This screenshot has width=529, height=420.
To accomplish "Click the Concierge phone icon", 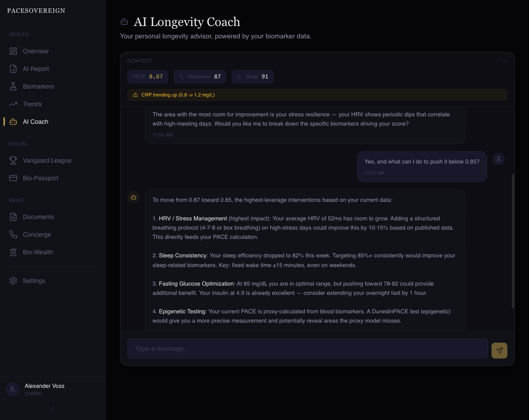I will (x=13, y=234).
